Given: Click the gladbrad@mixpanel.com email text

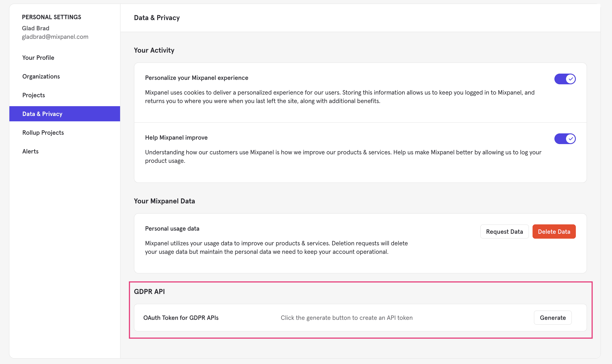Looking at the screenshot, I should [55, 37].
